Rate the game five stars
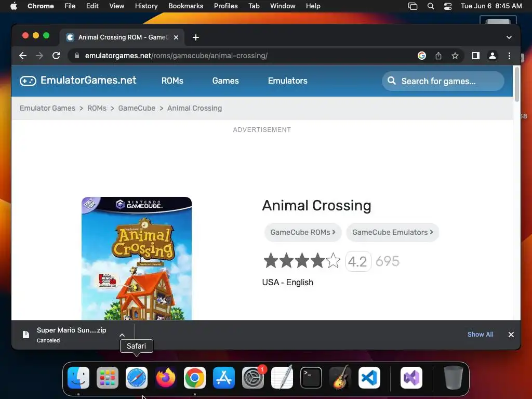The image size is (532, 399). [x=333, y=261]
